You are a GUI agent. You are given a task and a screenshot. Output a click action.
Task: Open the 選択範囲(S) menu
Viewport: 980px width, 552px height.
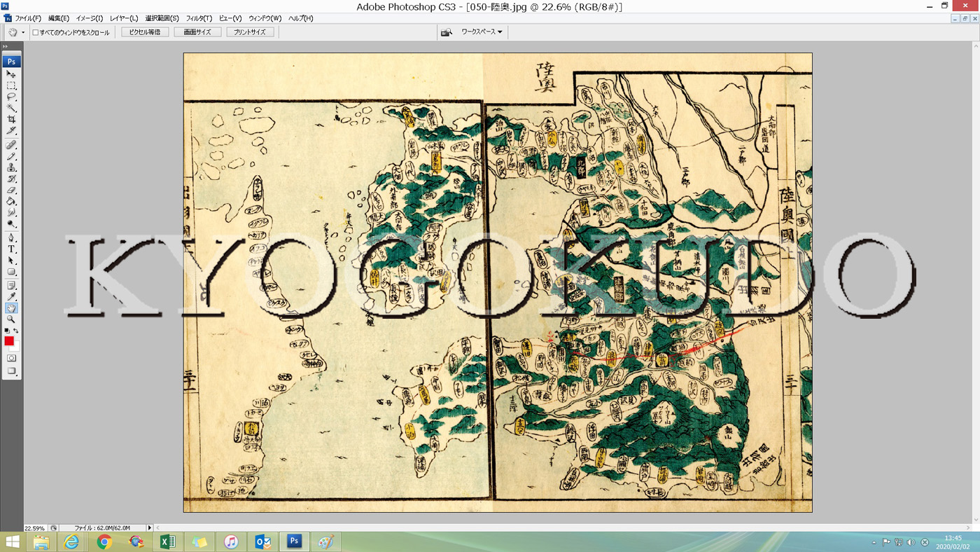162,18
